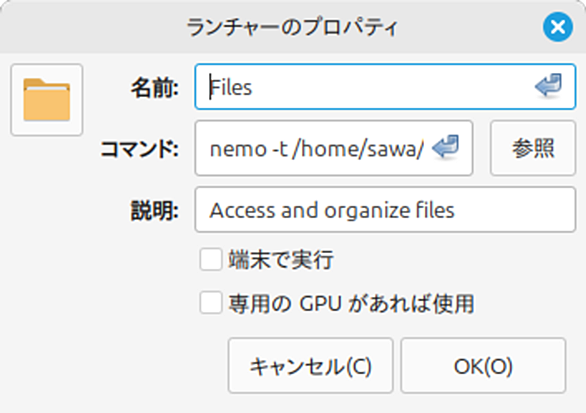This screenshot has width=586, height=413.
Task: Click the 説明: label
Action: point(155,210)
